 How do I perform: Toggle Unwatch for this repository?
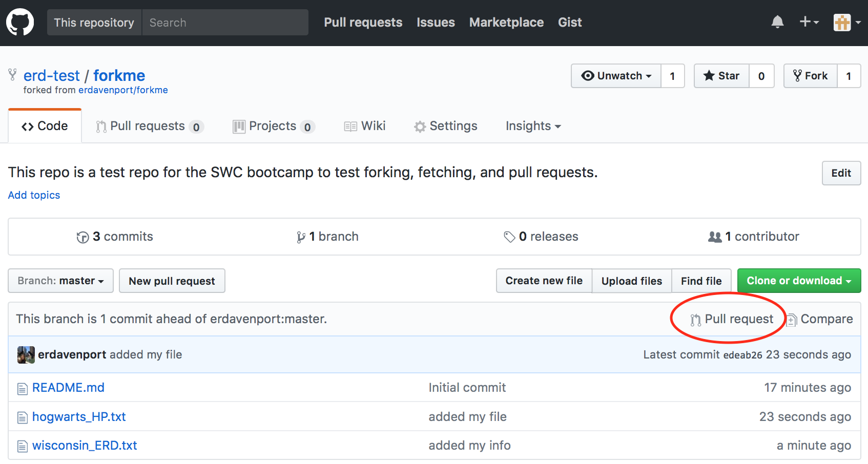616,76
